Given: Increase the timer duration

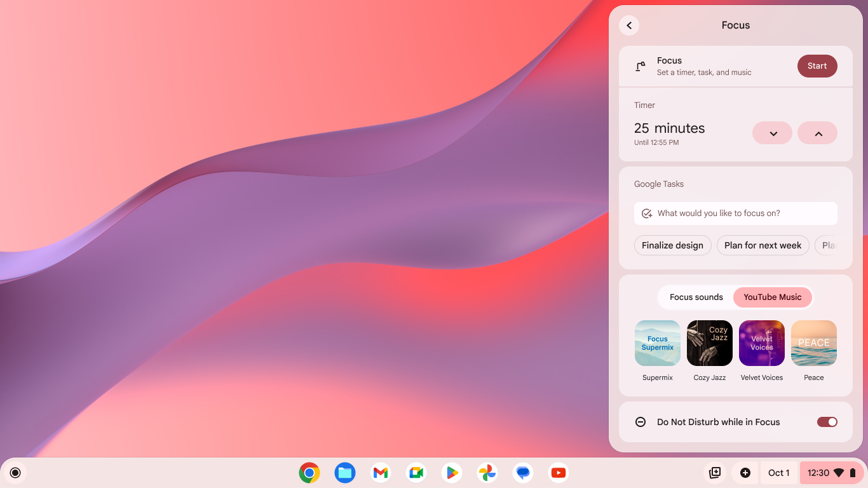Looking at the screenshot, I should click(817, 133).
